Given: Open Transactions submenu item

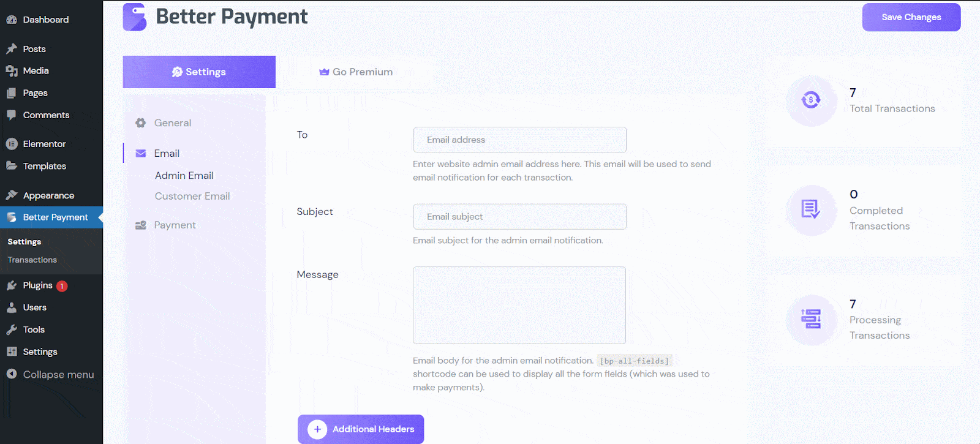Looking at the screenshot, I should [x=32, y=260].
